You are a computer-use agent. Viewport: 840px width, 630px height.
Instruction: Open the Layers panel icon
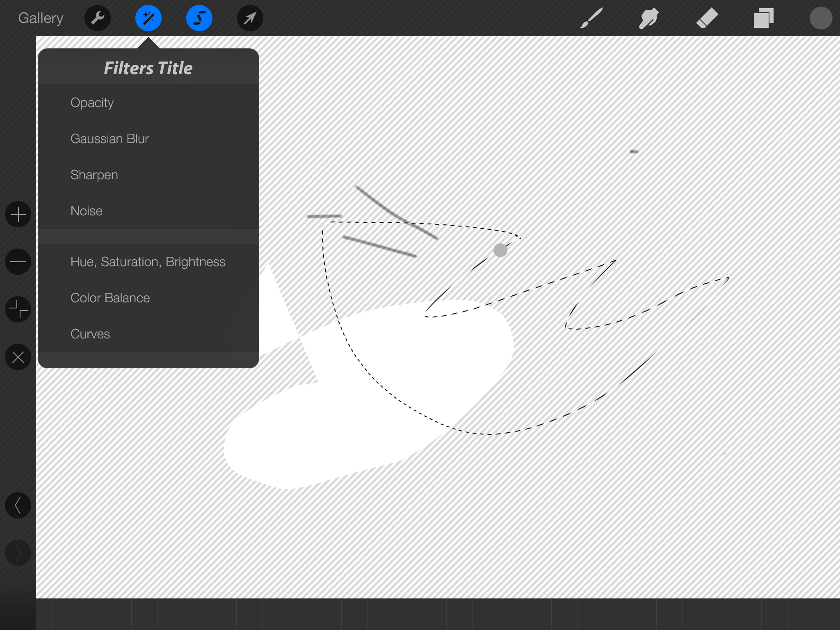click(763, 18)
